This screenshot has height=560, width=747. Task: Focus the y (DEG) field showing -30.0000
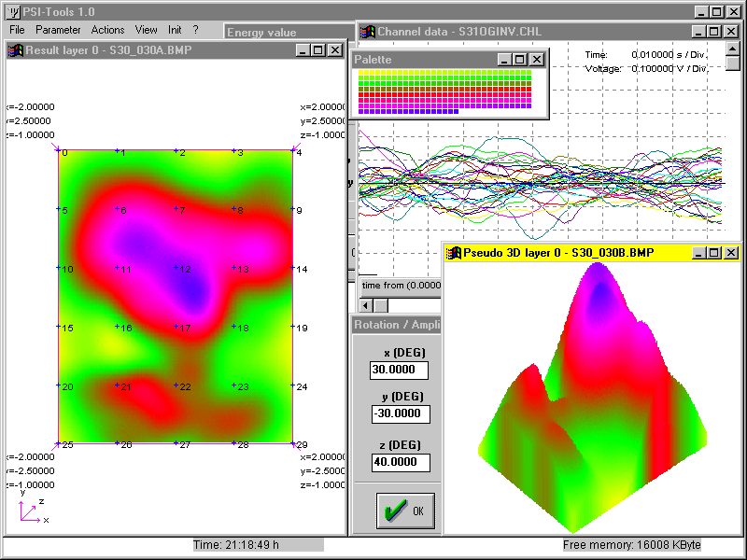(400, 413)
